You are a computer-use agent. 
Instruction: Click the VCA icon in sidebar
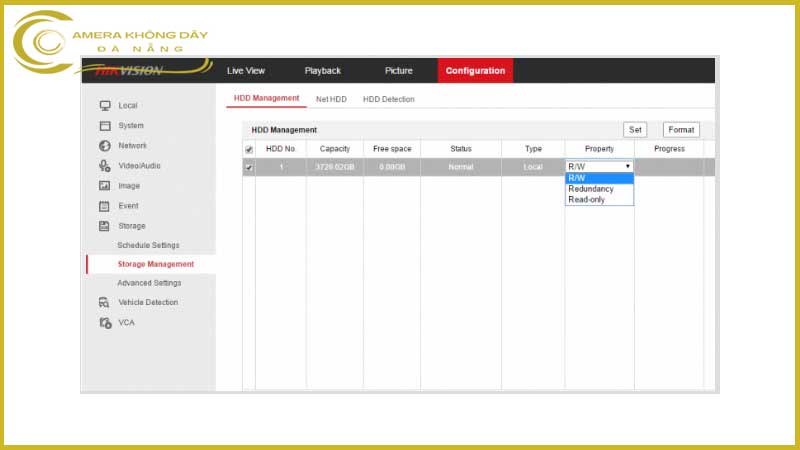click(104, 323)
